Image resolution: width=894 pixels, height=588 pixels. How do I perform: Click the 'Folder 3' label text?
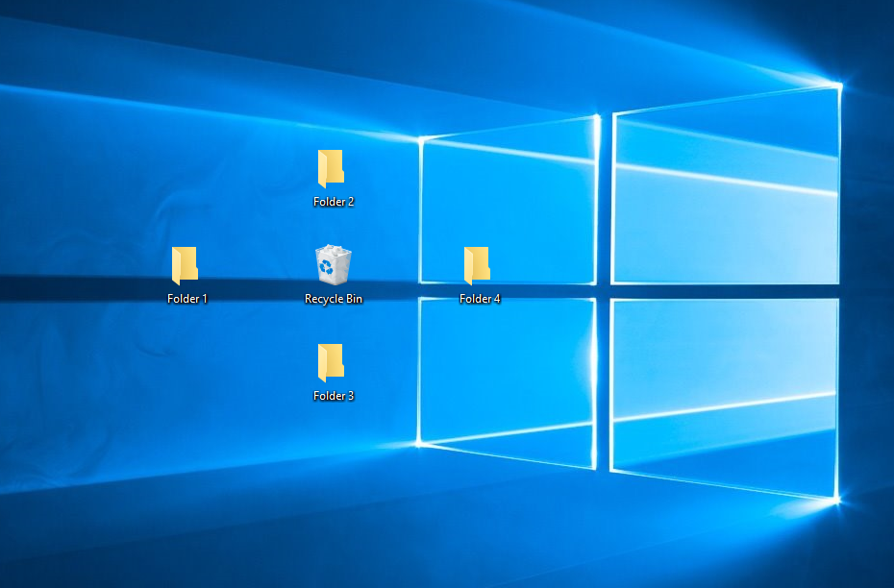[x=334, y=396]
